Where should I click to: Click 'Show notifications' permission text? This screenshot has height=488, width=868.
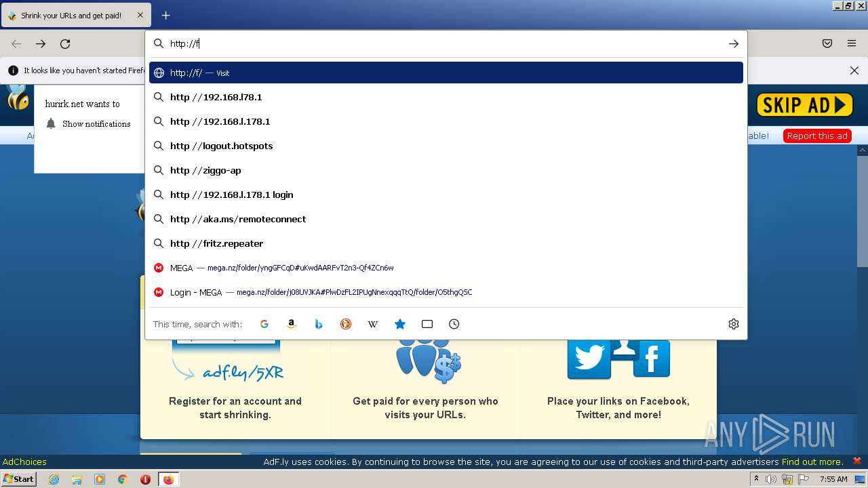click(96, 124)
